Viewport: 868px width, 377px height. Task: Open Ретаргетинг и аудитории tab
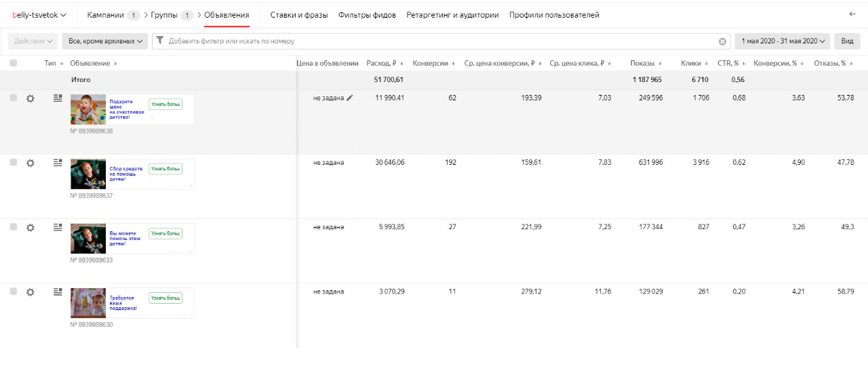tap(452, 15)
